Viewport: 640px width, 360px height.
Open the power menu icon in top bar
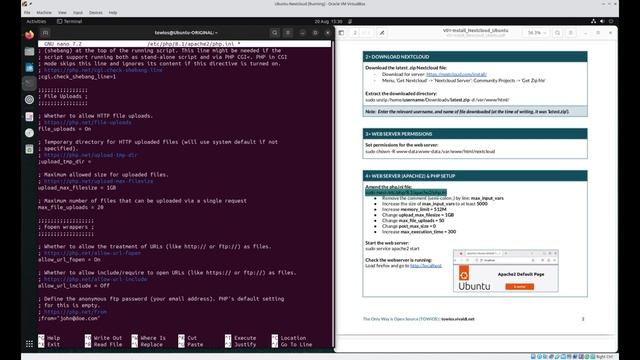pos(611,21)
